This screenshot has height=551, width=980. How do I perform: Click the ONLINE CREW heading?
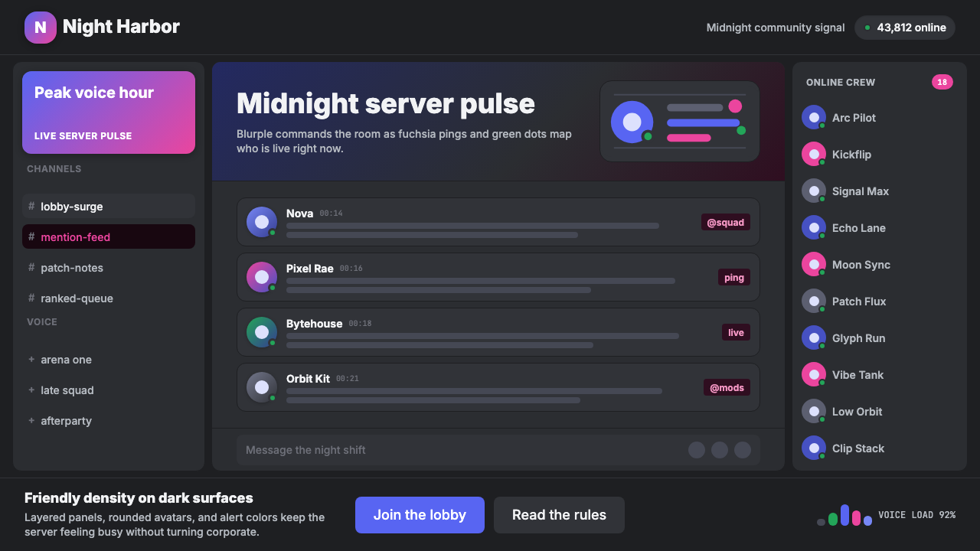[x=841, y=83]
